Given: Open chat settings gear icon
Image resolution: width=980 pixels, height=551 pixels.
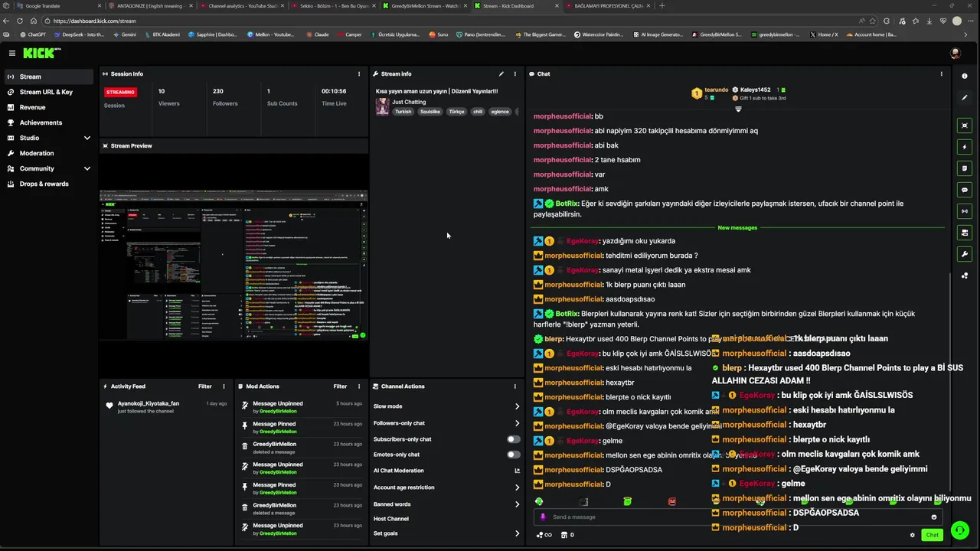Looking at the screenshot, I should [x=912, y=535].
